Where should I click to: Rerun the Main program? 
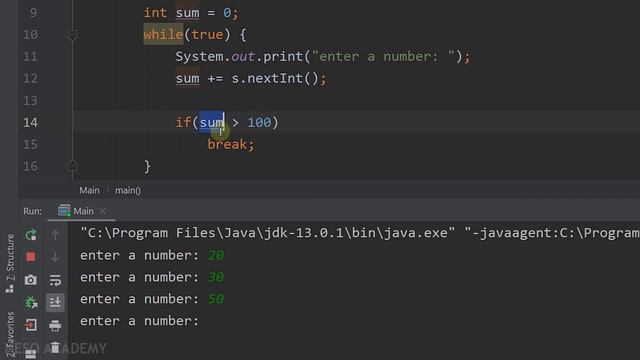coord(31,235)
